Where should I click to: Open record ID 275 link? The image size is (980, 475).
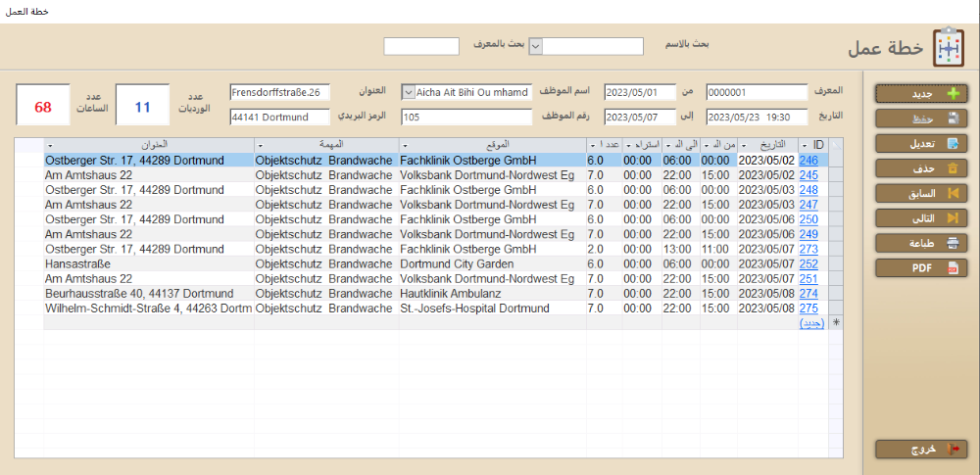coord(808,308)
